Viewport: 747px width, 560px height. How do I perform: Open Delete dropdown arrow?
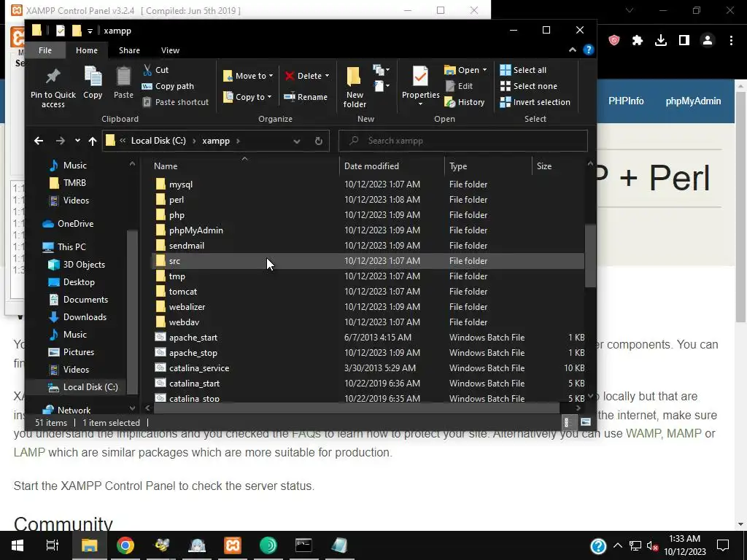(x=327, y=76)
